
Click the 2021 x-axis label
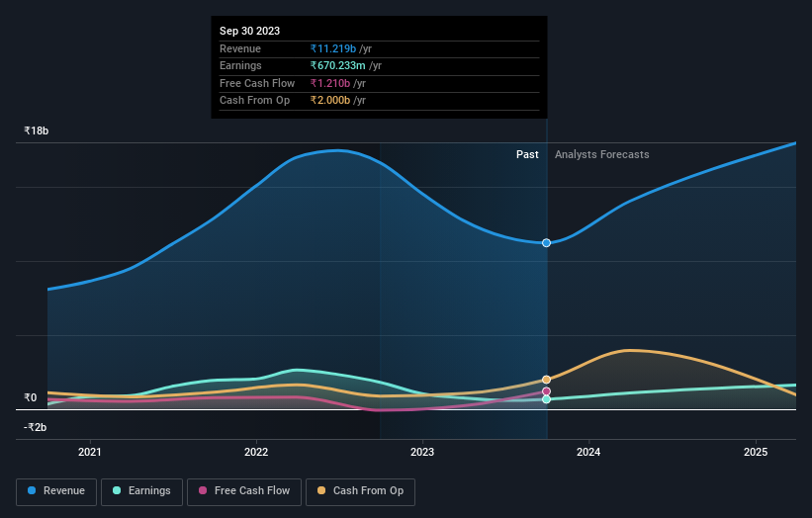coord(90,452)
